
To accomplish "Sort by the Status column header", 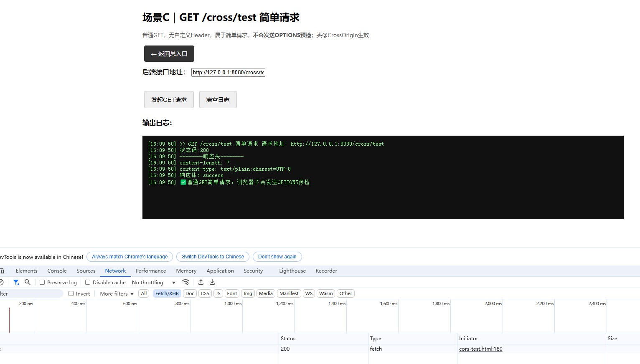I will pyautogui.click(x=323, y=339).
